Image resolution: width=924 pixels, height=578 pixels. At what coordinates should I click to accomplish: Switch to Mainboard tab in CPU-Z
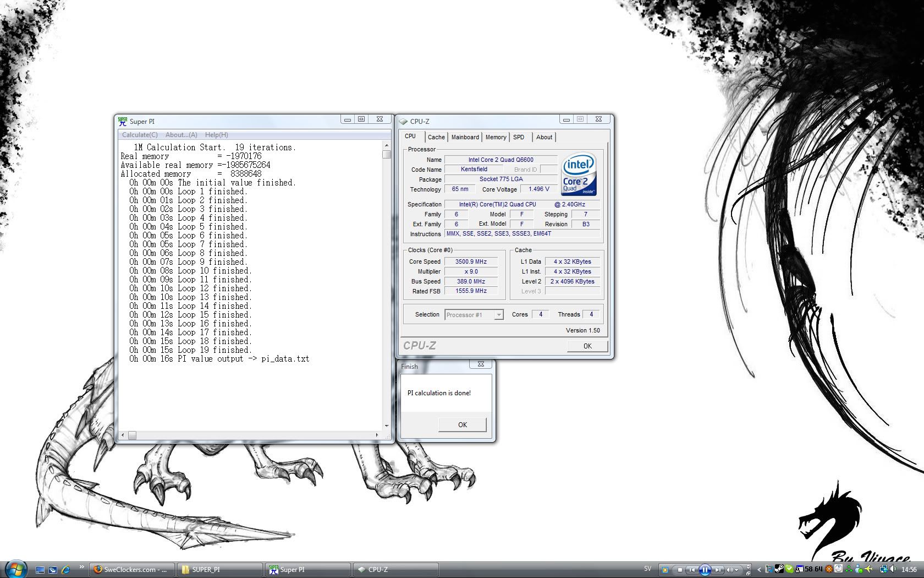click(465, 137)
